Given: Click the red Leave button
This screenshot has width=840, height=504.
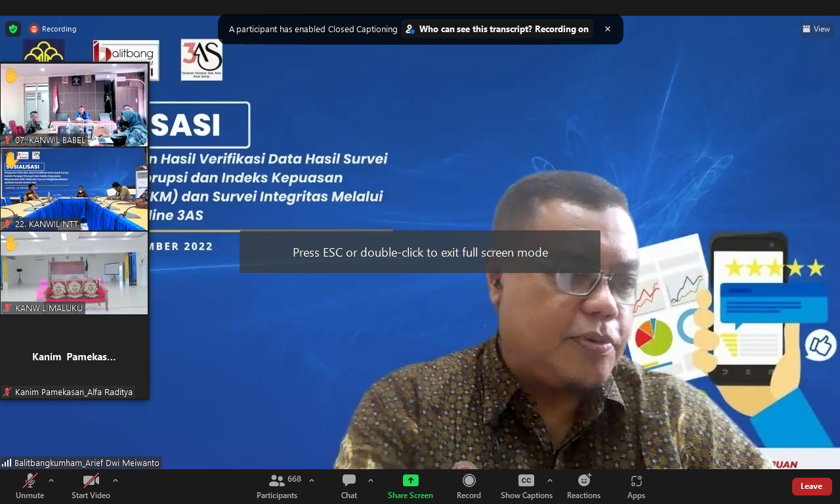Looking at the screenshot, I should click(811, 486).
